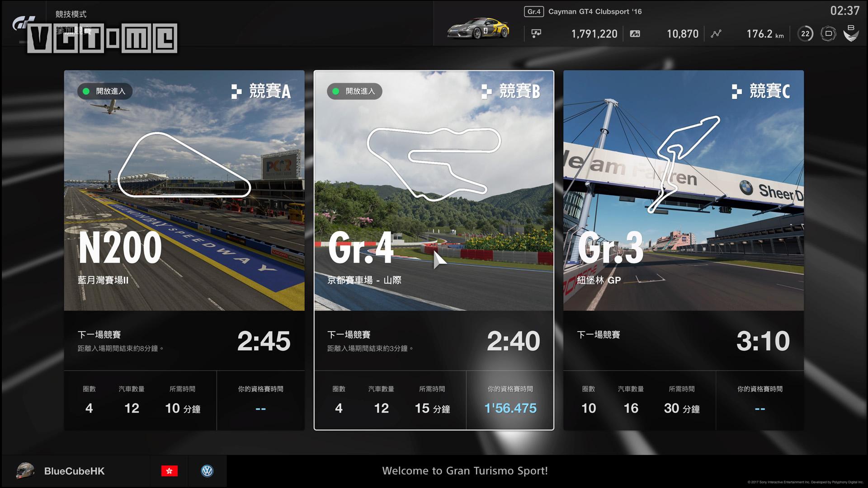Viewport: 868px width, 488px height.
Task: Click the helmet avatar next to BlueCubeHK
Action: (x=26, y=471)
